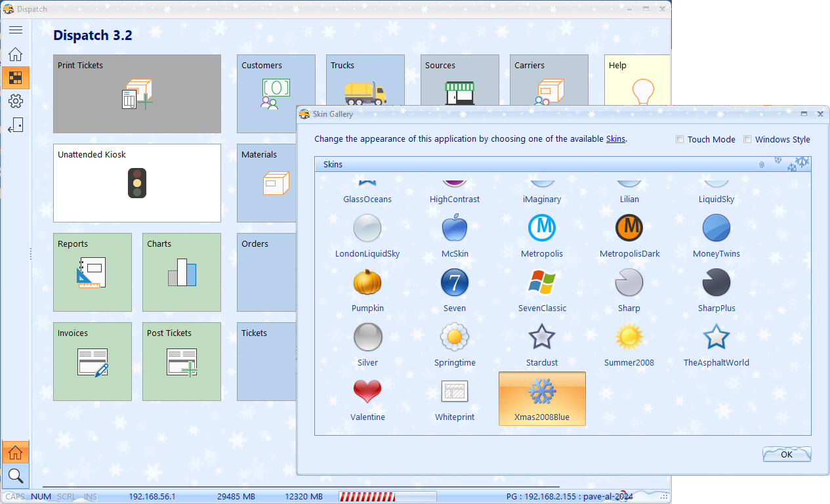Select the Pumpkin skin icon

[x=367, y=283]
